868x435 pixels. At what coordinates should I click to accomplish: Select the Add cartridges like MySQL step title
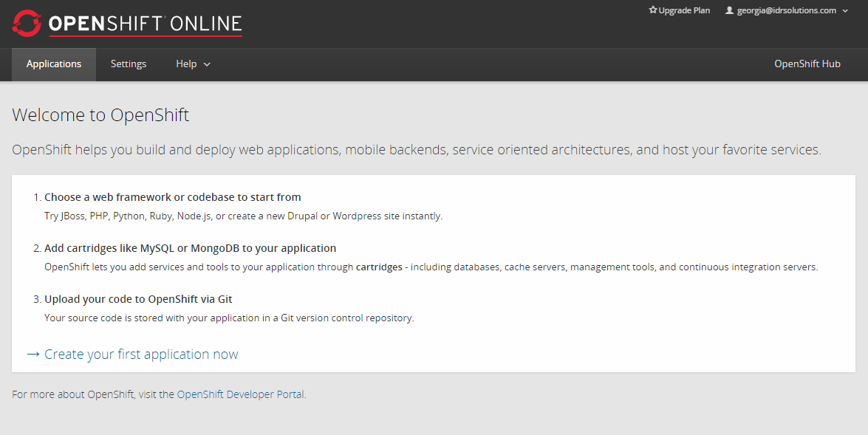[190, 248]
